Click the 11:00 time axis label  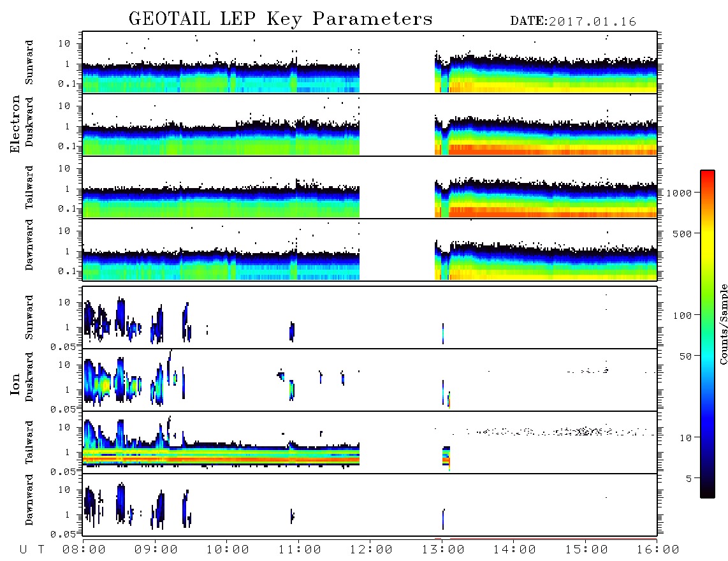(x=299, y=550)
